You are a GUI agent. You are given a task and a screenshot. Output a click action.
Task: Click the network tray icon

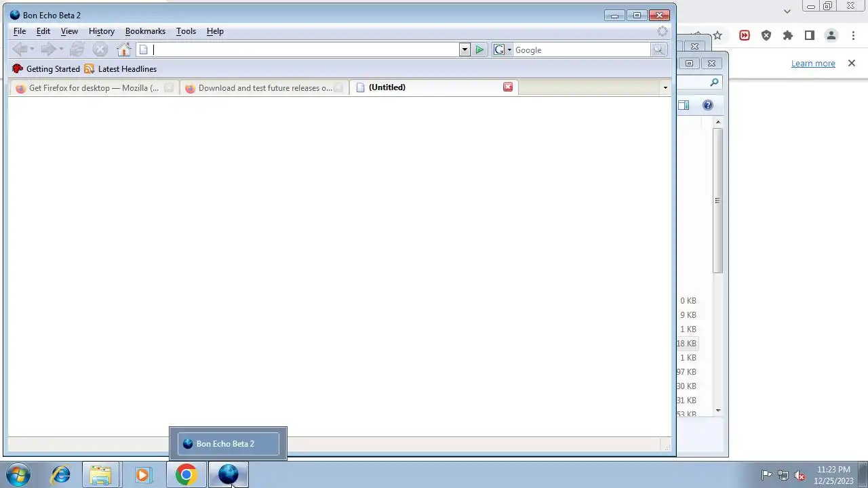coord(783,475)
